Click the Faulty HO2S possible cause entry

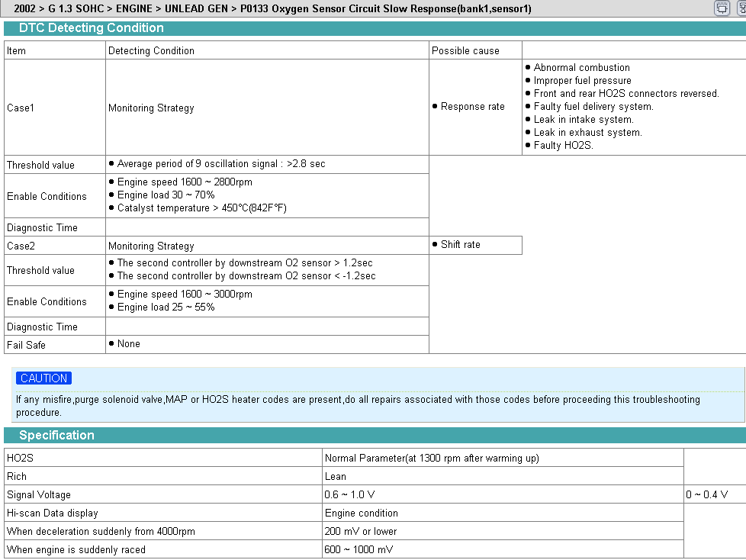pos(562,145)
